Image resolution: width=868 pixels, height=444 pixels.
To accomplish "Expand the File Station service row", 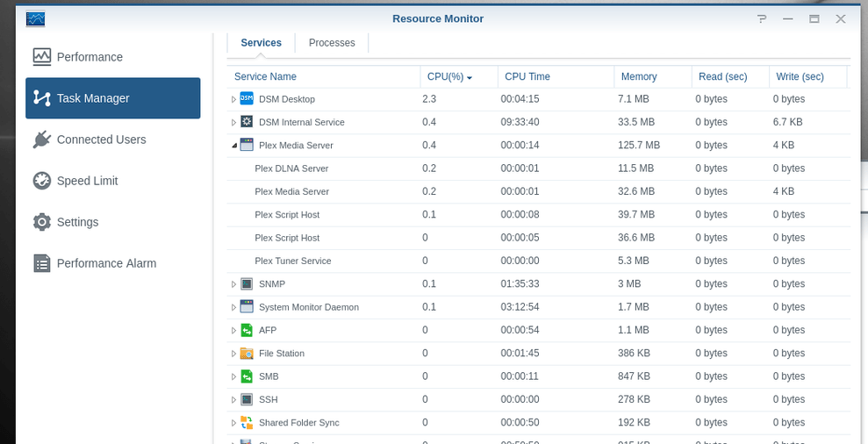I will pos(233,354).
